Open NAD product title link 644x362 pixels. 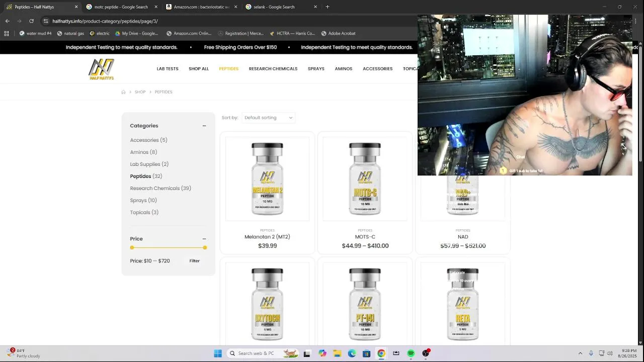pos(463,237)
